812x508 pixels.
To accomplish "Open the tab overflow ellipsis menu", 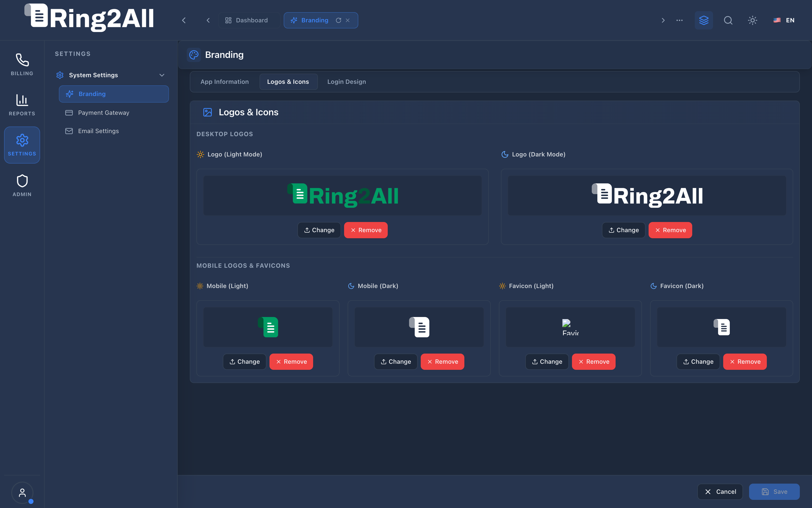I will [x=680, y=20].
